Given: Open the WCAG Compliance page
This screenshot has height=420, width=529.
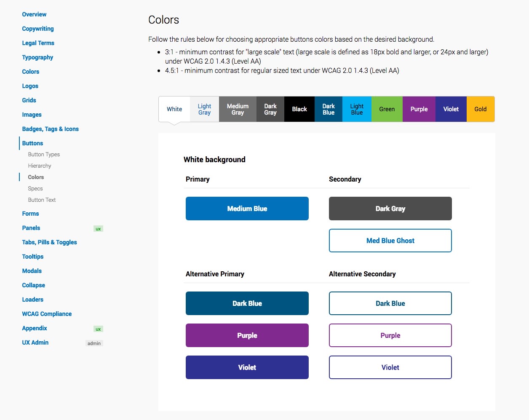Looking at the screenshot, I should (47, 314).
